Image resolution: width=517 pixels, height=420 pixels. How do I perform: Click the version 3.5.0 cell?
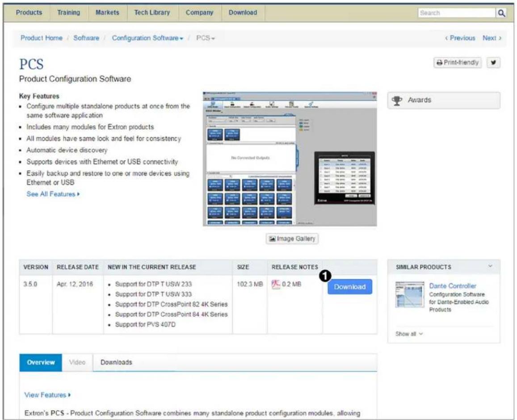click(30, 284)
